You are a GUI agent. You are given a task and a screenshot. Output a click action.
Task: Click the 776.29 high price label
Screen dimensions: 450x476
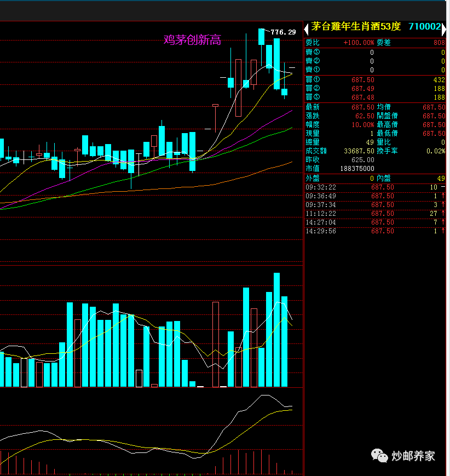(283, 32)
